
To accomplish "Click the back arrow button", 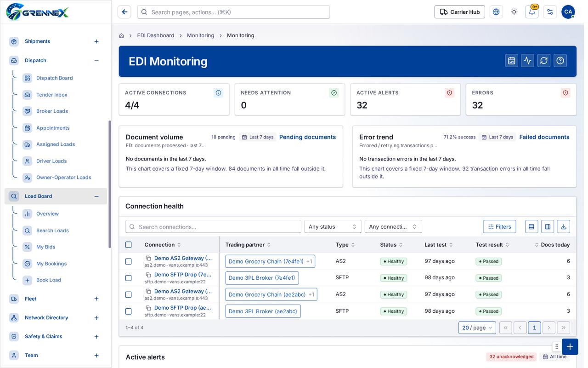I will (x=124, y=12).
